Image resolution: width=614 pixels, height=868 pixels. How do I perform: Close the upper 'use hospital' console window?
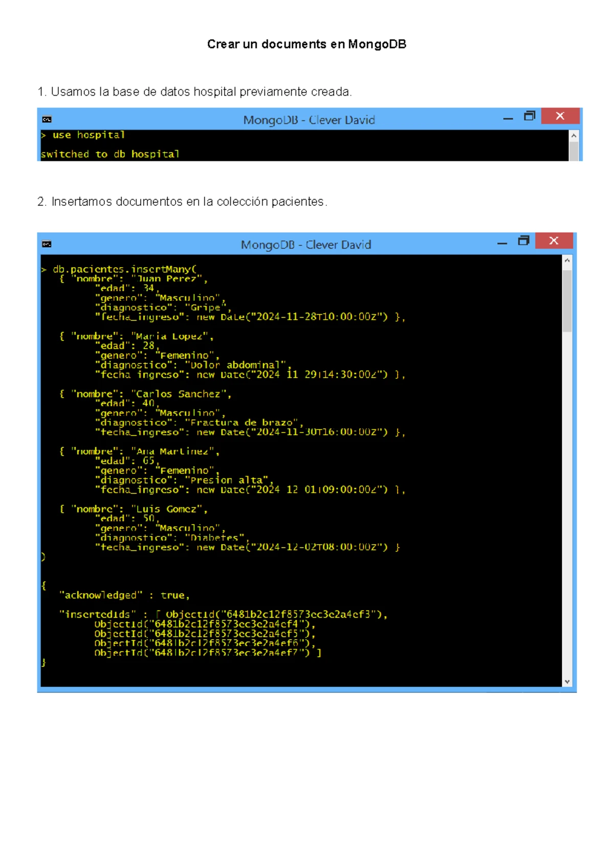(x=560, y=116)
